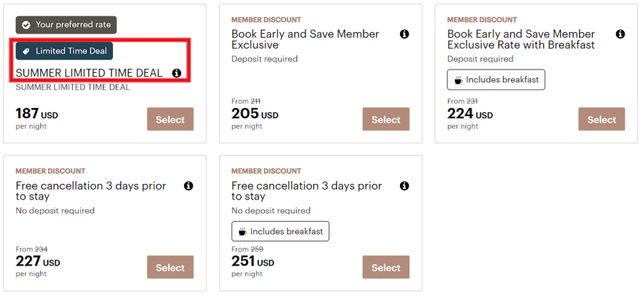Image resolution: width=644 pixels, height=297 pixels.
Task: Open info icon for Exclusive Rate with Breakfast
Action: click(x=620, y=34)
